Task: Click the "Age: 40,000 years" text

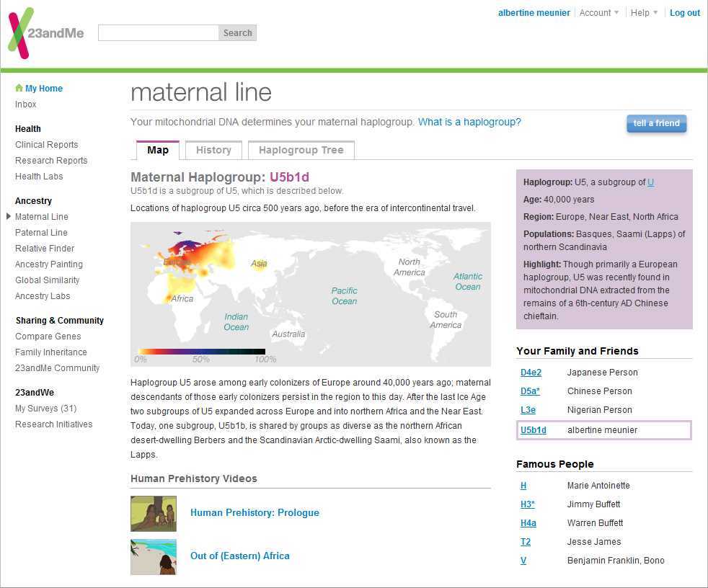Action: [x=559, y=200]
